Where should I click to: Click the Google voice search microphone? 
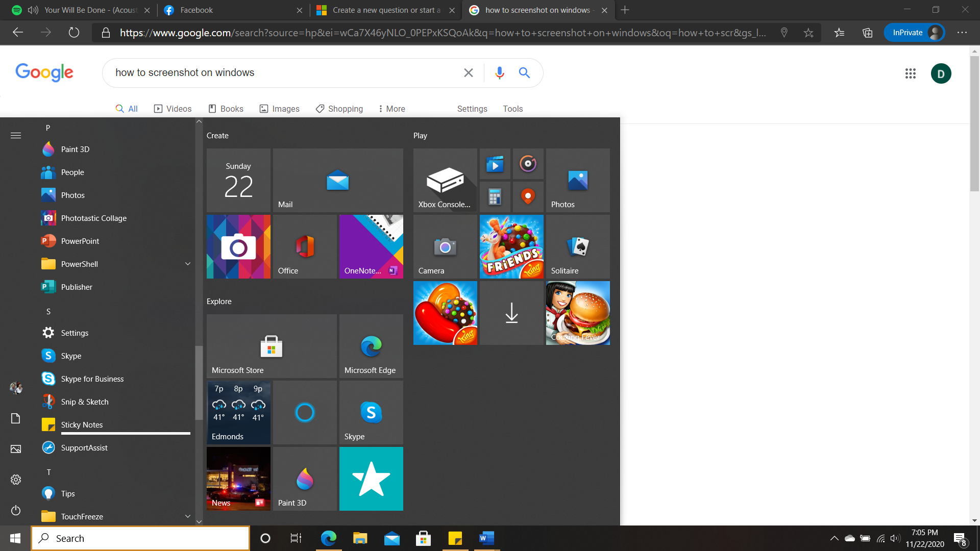[x=500, y=73]
